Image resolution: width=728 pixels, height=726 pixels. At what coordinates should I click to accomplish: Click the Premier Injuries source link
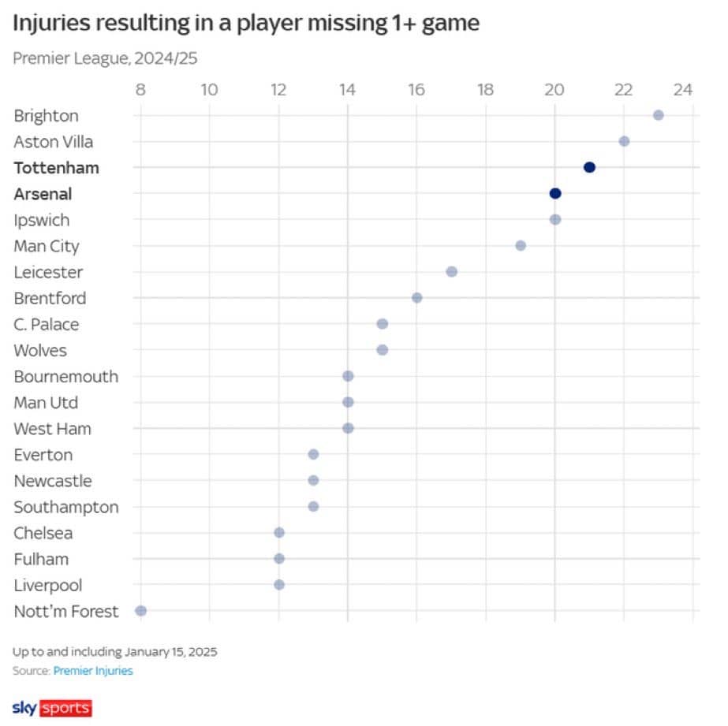93,670
